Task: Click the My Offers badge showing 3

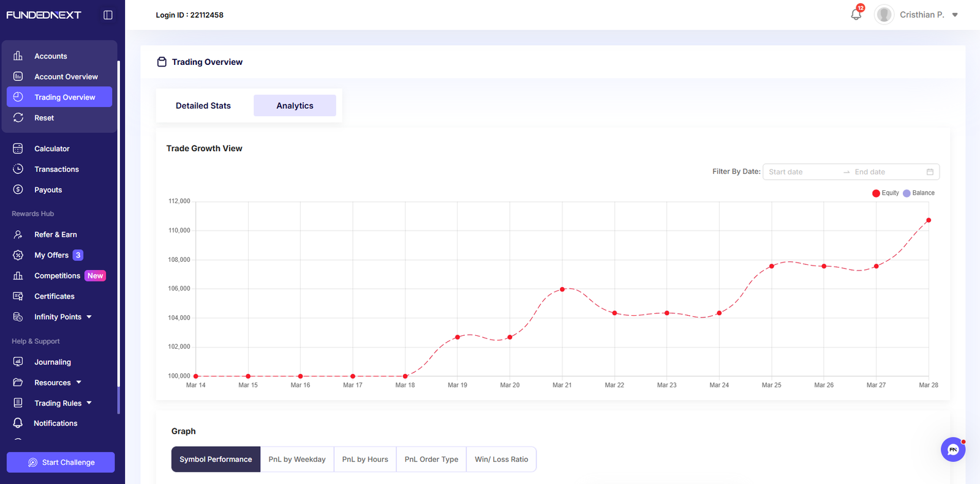Action: 78,255
